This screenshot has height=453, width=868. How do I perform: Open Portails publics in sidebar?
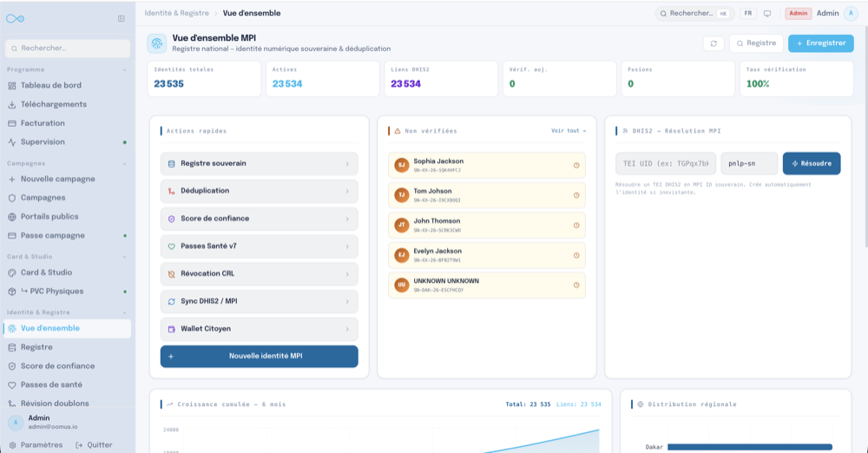point(67,217)
